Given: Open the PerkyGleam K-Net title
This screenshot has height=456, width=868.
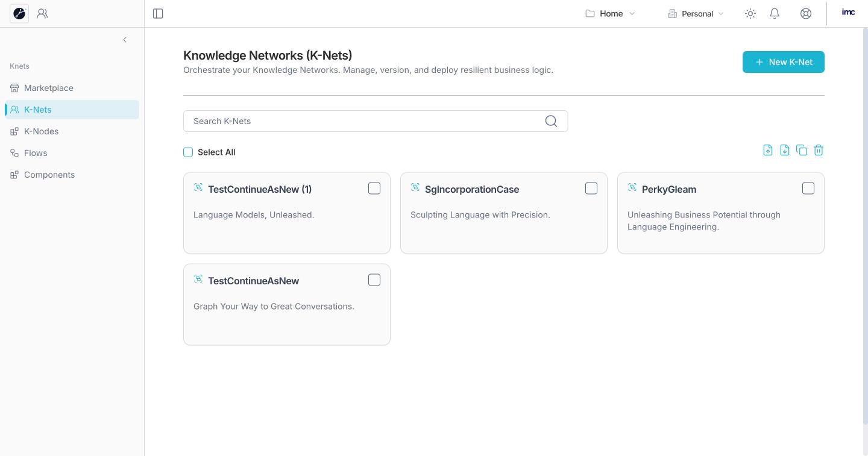Looking at the screenshot, I should coord(669,189).
